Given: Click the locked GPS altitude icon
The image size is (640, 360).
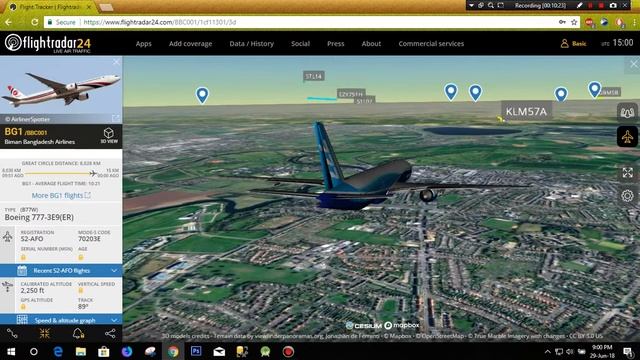Looking at the screenshot, I should [x=23, y=307].
